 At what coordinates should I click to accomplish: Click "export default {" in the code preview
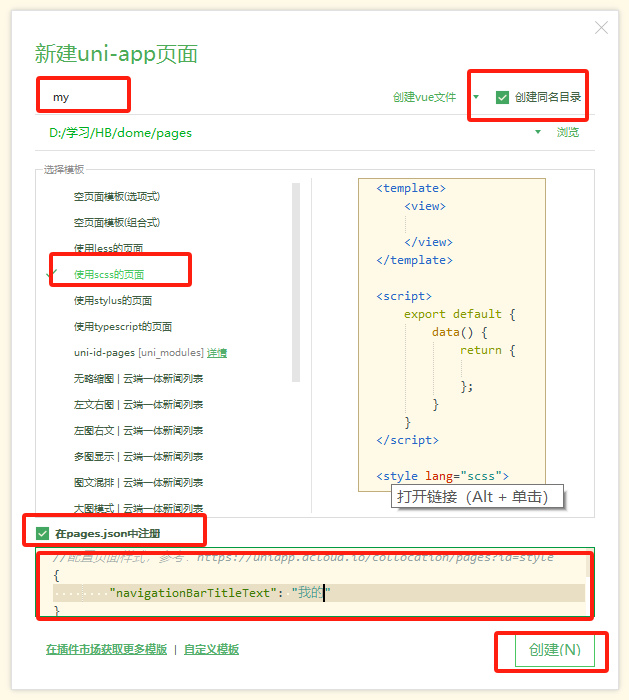tap(460, 314)
